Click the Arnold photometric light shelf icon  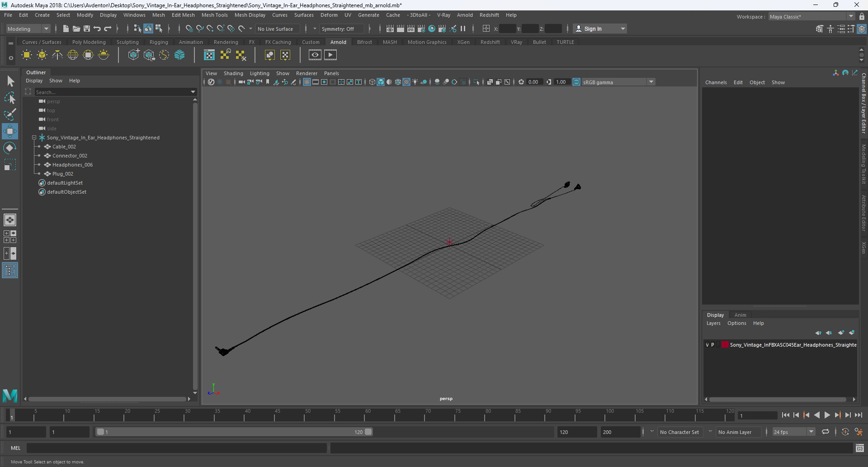[x=57, y=55]
